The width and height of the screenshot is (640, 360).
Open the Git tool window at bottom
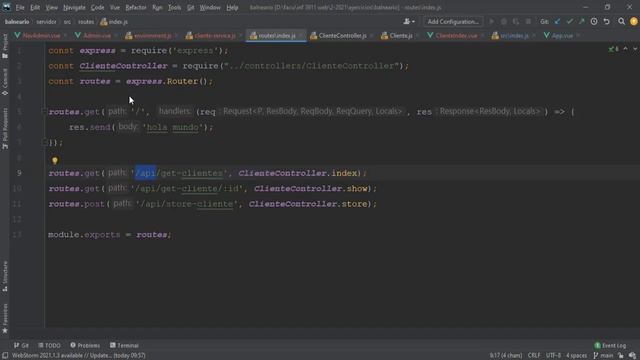[21, 345]
